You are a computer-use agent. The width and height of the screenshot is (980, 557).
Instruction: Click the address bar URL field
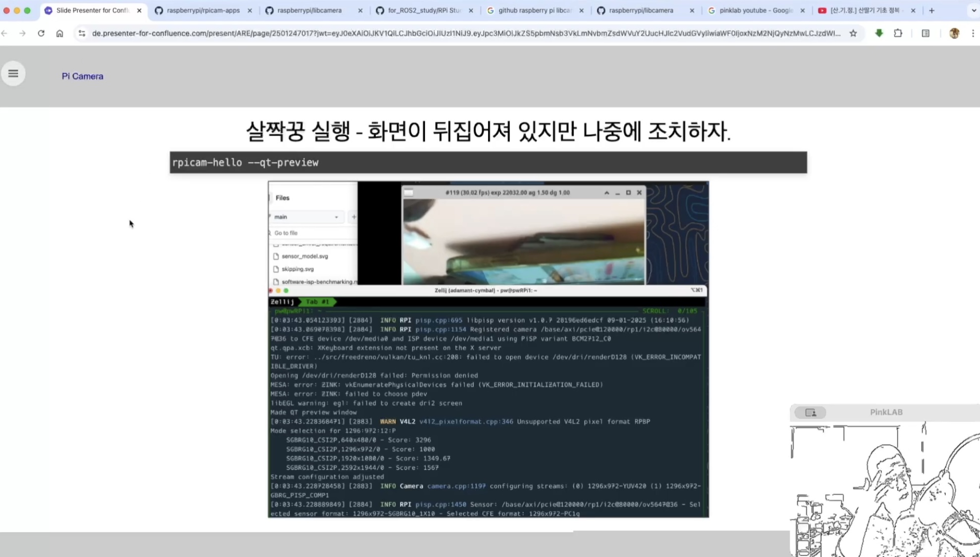tap(466, 33)
